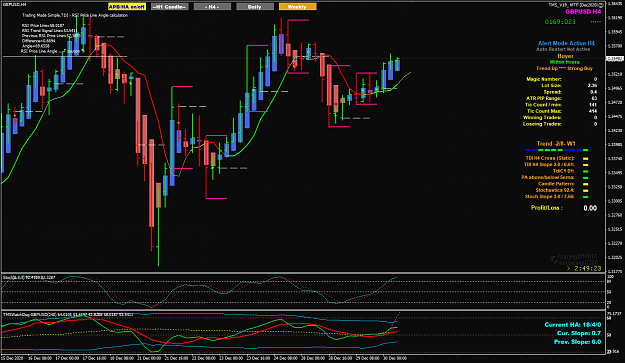Click the expert advisor smiley icon
Screen dimensions: 625x363
click(x=601, y=5)
